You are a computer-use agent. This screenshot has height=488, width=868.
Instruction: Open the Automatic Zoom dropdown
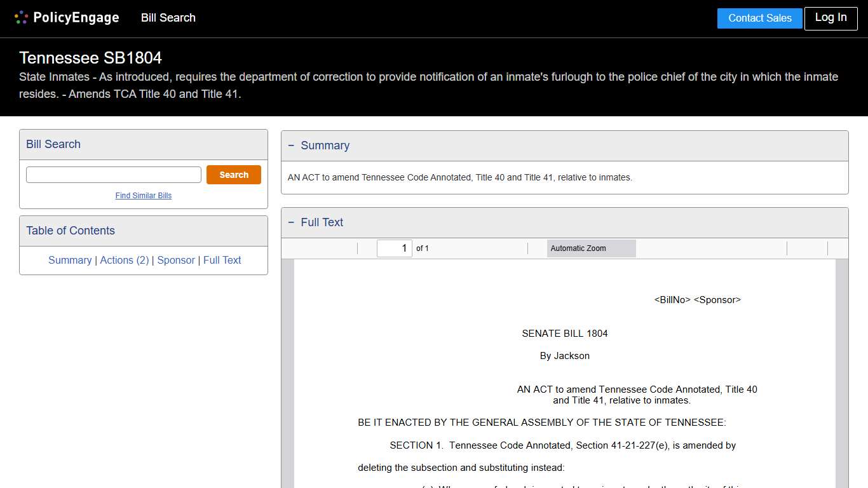[x=591, y=248]
